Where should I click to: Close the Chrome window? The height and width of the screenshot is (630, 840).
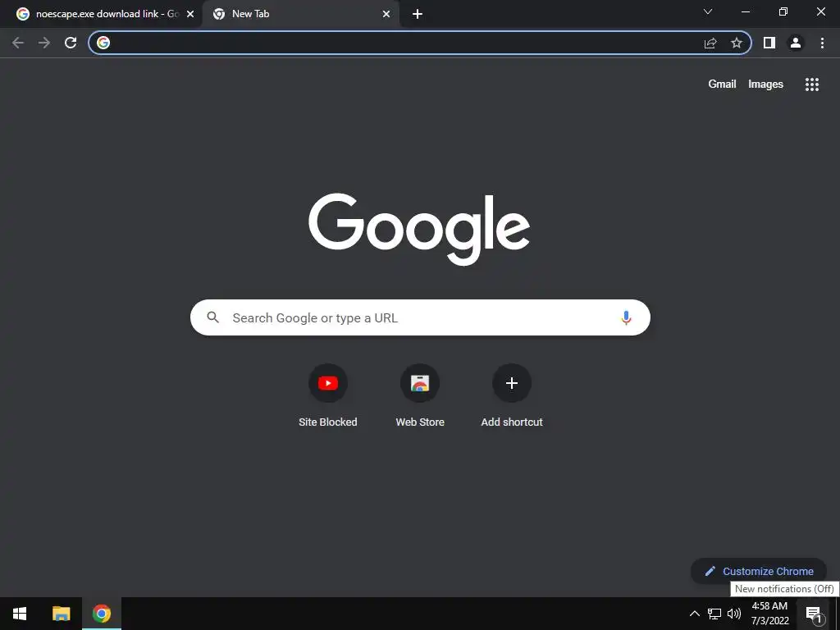coord(820,11)
